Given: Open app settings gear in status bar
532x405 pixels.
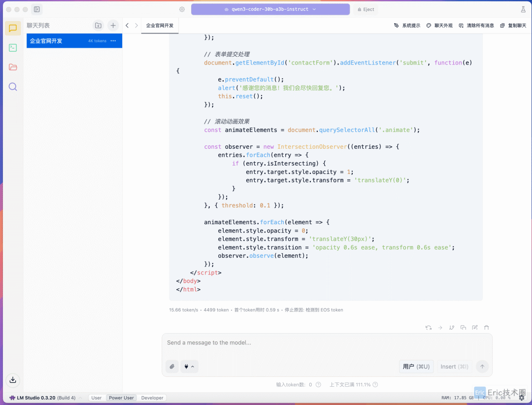Looking at the screenshot, I should click(x=522, y=398).
